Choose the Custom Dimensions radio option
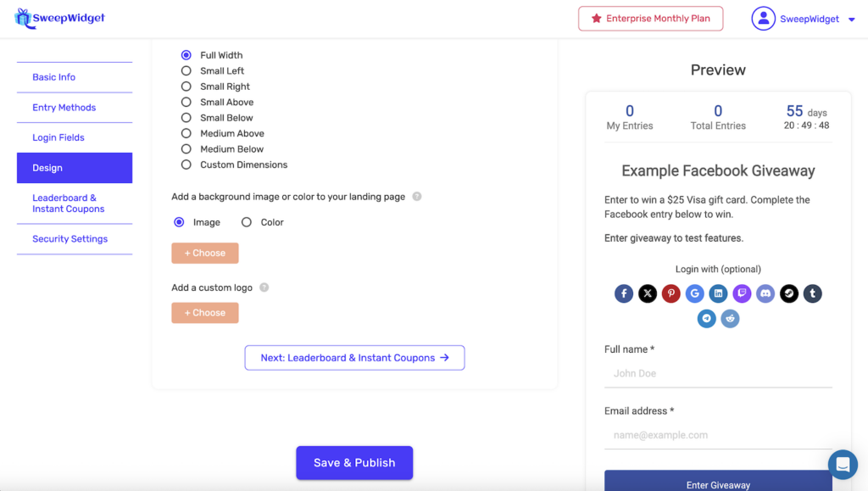 click(186, 165)
